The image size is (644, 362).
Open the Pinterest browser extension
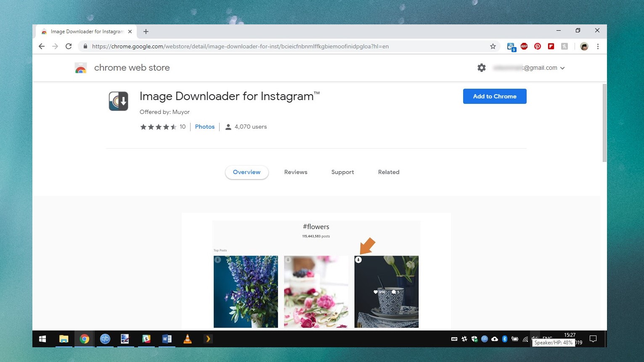pyautogui.click(x=538, y=46)
